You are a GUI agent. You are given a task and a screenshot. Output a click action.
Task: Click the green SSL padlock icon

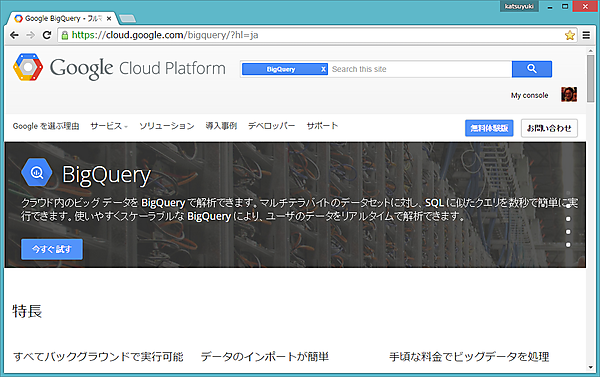pyautogui.click(x=65, y=35)
